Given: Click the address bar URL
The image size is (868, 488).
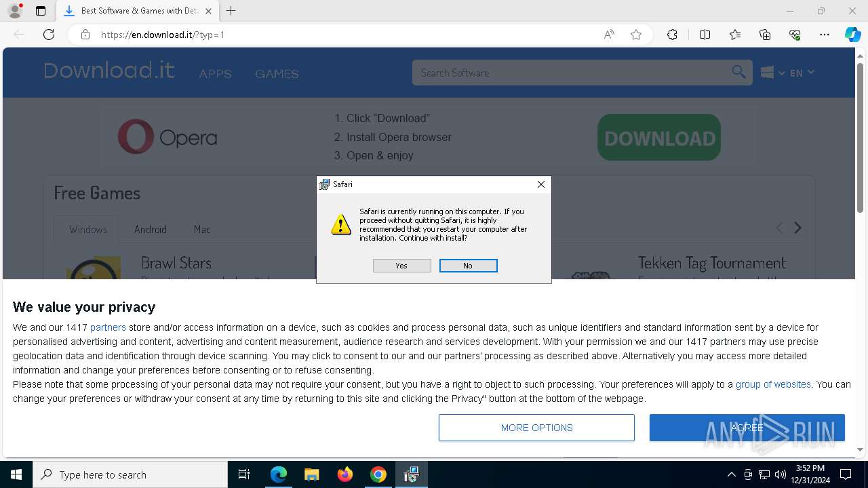Looking at the screenshot, I should click(163, 35).
